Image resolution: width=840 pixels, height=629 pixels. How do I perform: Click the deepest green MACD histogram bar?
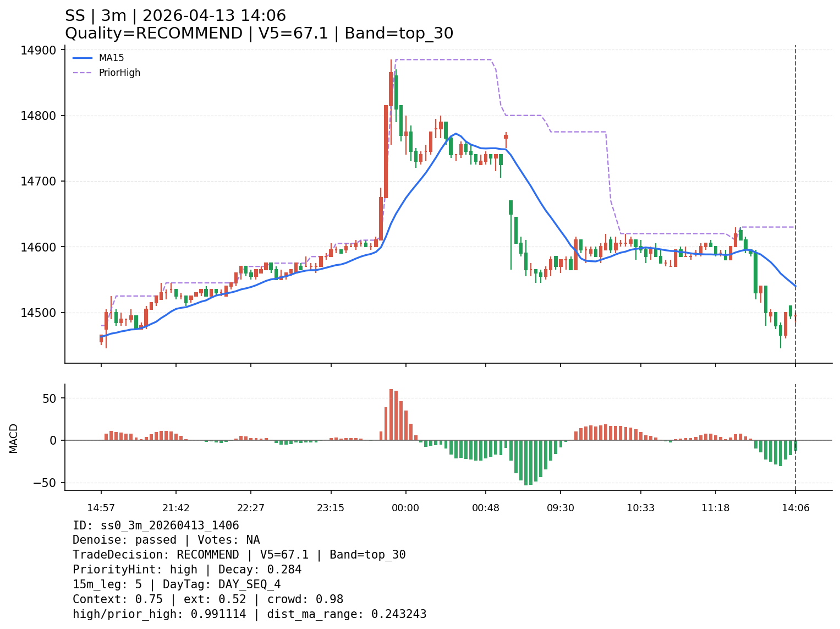pyautogui.click(x=526, y=462)
